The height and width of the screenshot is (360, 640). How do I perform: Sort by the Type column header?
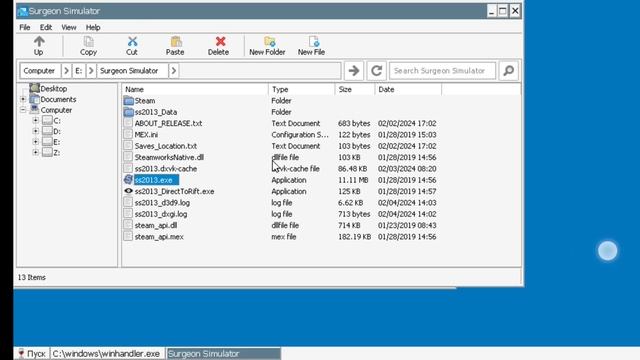pos(302,89)
